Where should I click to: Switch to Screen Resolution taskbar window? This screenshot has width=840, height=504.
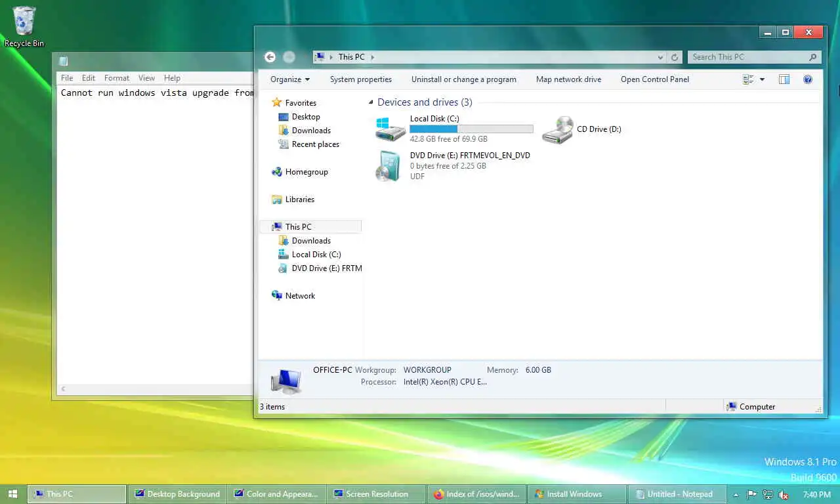(377, 494)
